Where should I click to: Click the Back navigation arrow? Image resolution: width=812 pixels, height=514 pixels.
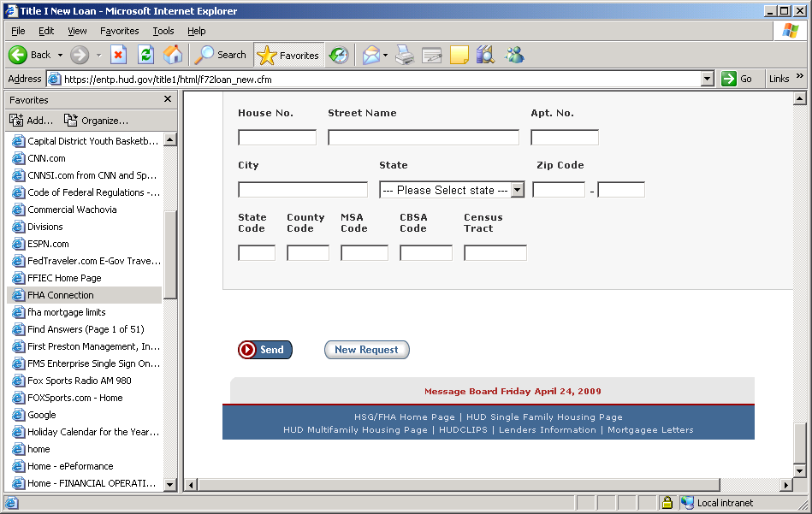pos(19,55)
